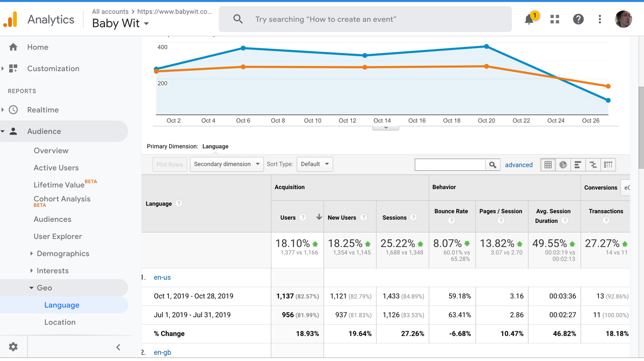
Task: Open the Baby Wit account dropdown
Action: click(x=121, y=23)
